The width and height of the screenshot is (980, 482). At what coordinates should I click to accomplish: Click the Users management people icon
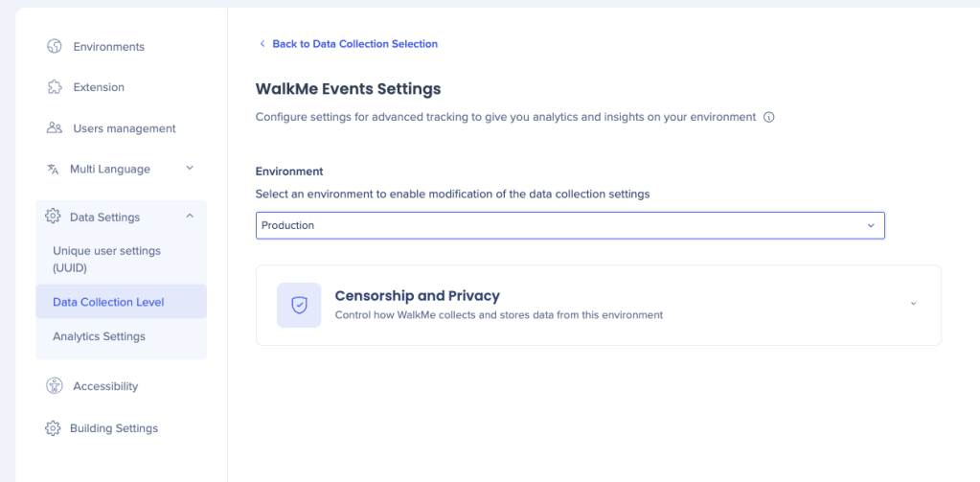(x=55, y=128)
